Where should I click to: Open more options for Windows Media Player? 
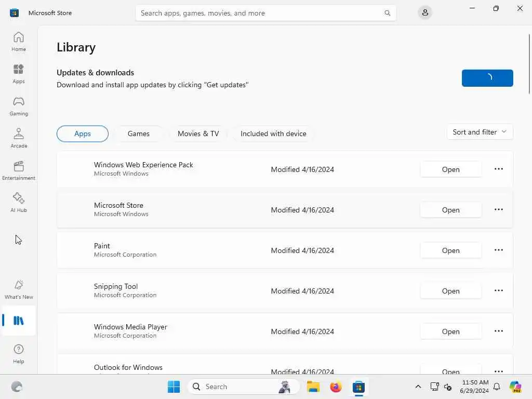click(498, 331)
